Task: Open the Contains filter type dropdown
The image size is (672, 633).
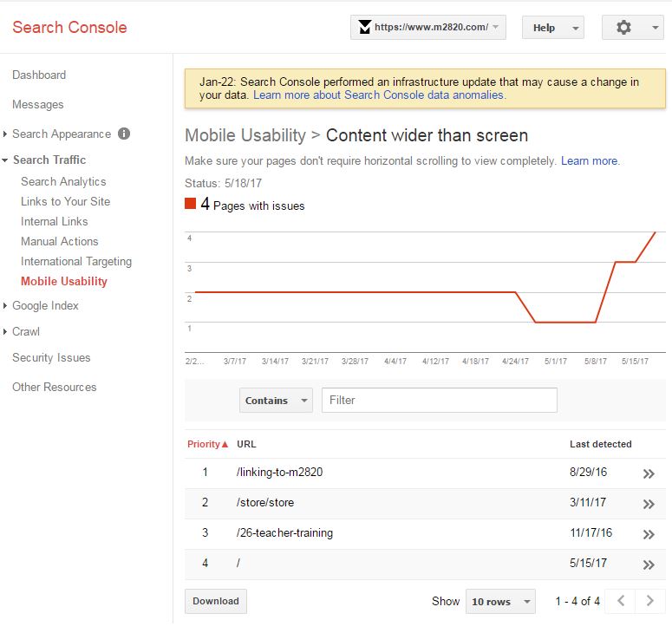Action: point(276,401)
